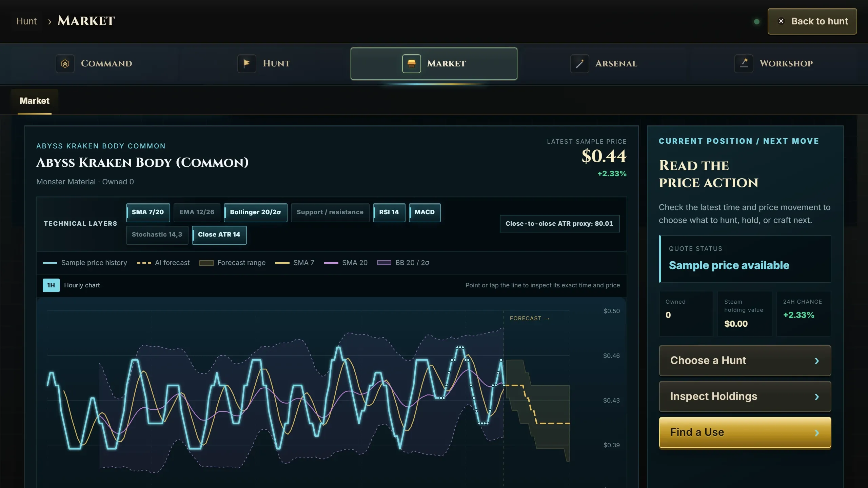Click the Hourly chart label
The image size is (868, 488).
point(82,285)
